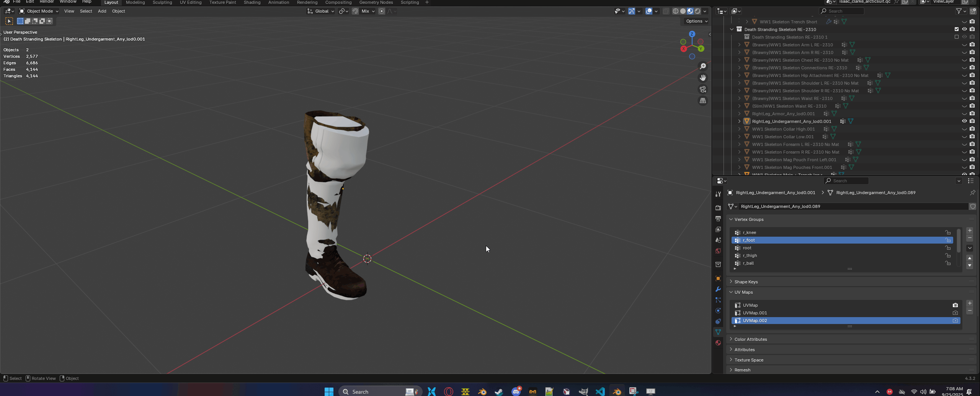Switch to the Sculpting workspace tab
The image size is (980, 396).
(162, 3)
